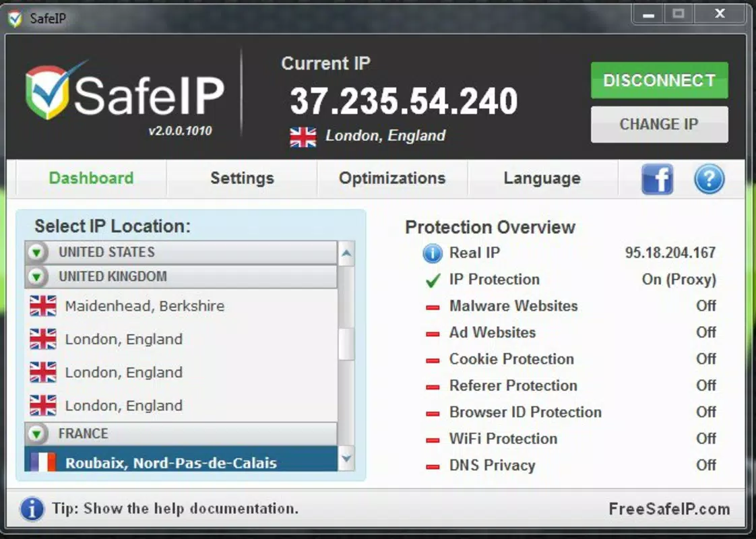This screenshot has height=539, width=756.
Task: Click the red dash icon beside DNS Privacy
Action: pyautogui.click(x=433, y=466)
